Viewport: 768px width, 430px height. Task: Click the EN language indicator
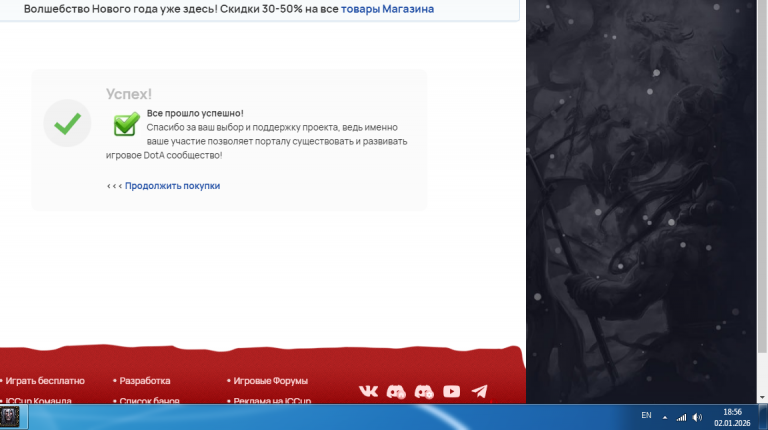point(647,415)
